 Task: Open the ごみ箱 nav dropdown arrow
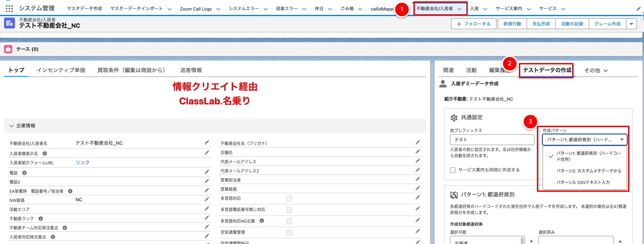point(360,9)
